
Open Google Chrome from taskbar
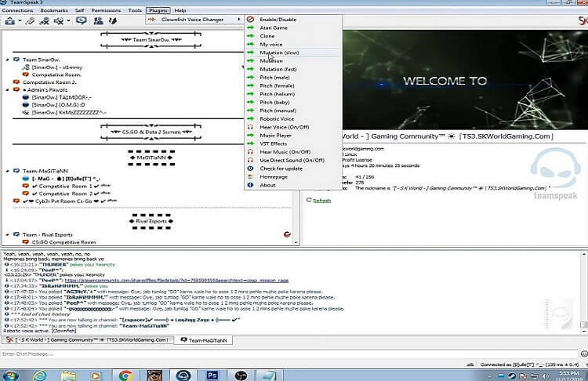(x=125, y=376)
